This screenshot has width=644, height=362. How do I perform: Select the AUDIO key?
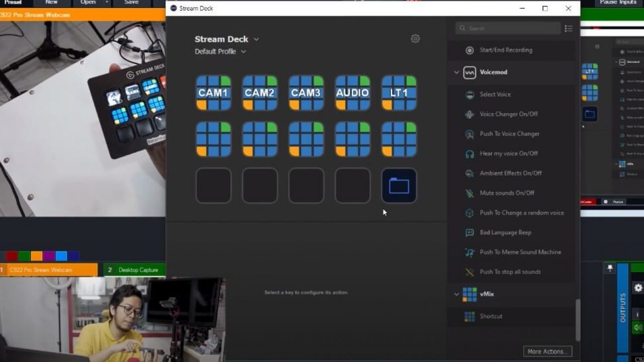(352, 93)
